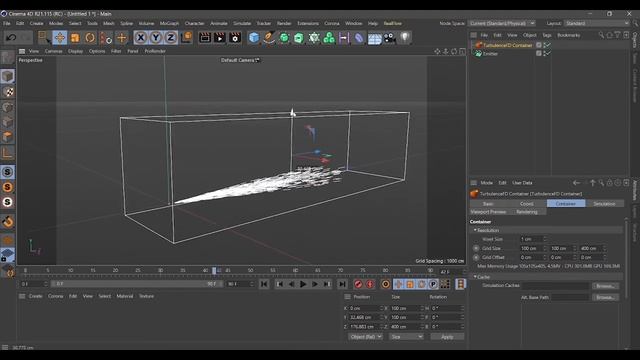The image size is (640, 360).
Task: Open the Live Selection tool
Action: (44, 38)
